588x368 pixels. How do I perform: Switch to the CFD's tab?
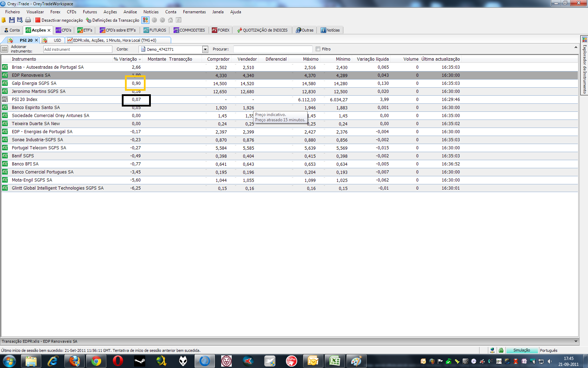[63, 30]
